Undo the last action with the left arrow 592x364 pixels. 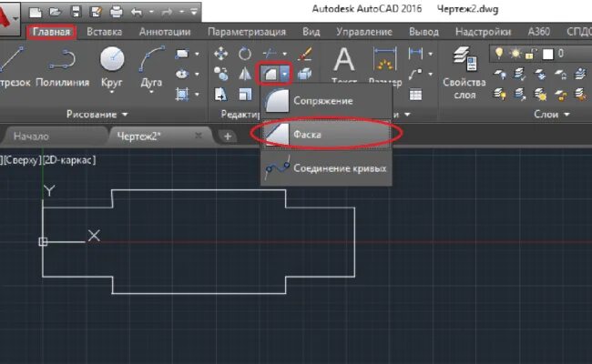(137, 13)
